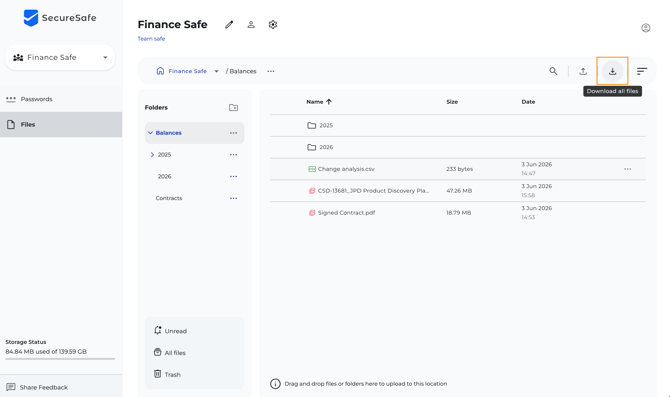Click the 47.26 MB size cell

[459, 191]
